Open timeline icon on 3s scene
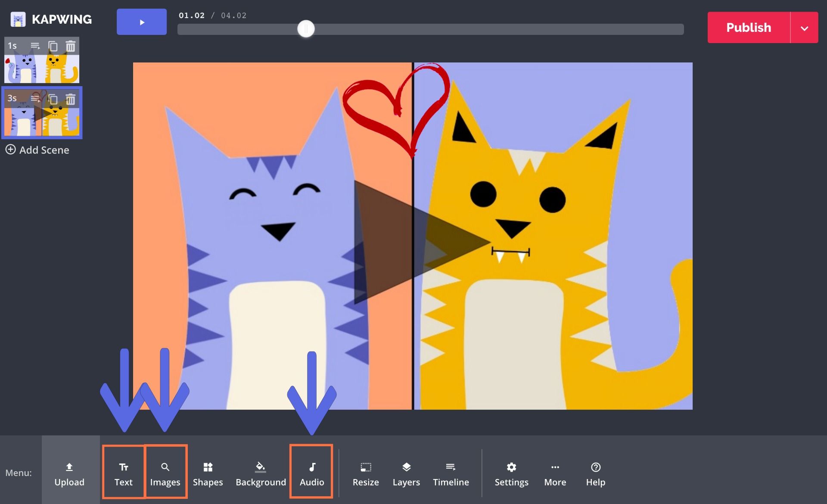Screen dimensions: 827x504 click(35, 99)
